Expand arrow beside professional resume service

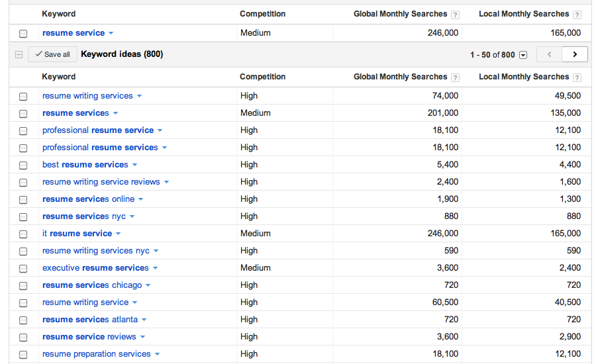(x=160, y=131)
